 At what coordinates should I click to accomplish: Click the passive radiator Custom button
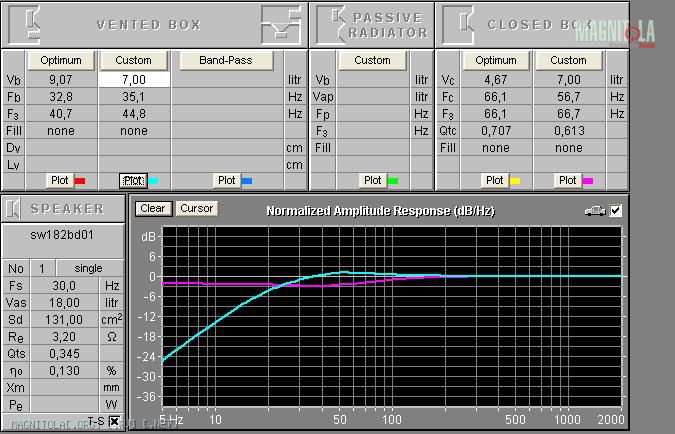[372, 60]
